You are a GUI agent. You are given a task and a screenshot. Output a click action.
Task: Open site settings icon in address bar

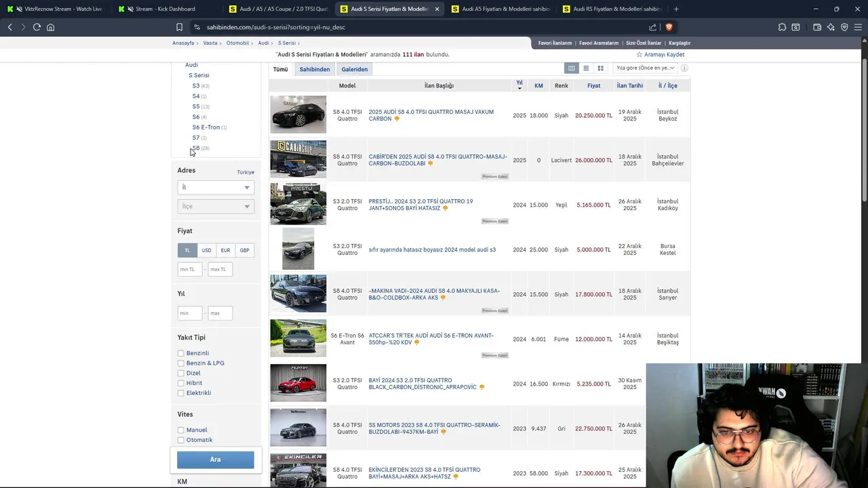pos(197,27)
